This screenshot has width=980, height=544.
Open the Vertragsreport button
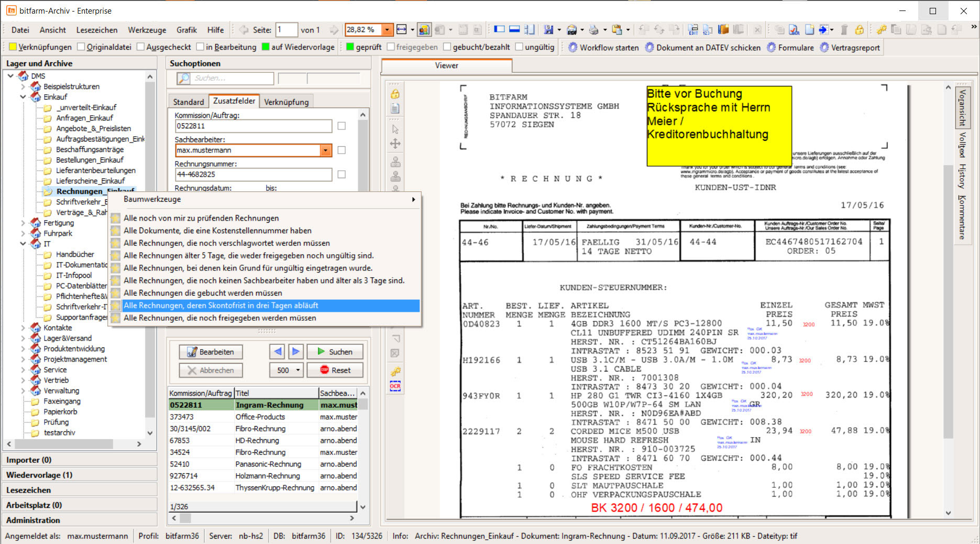(x=850, y=47)
